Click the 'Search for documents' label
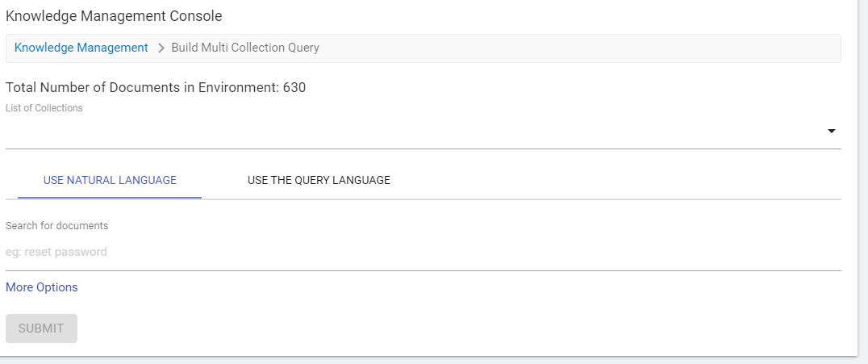This screenshot has width=868, height=364. point(56,226)
